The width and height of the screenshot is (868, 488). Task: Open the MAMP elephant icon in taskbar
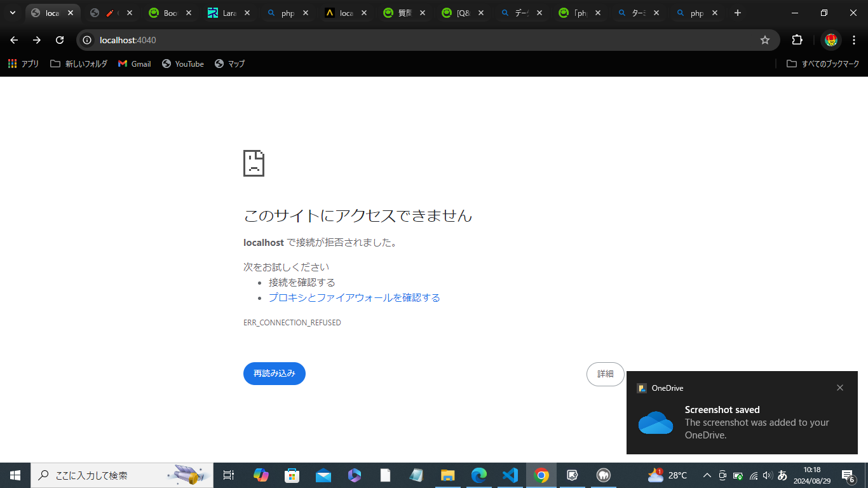pyautogui.click(x=604, y=475)
